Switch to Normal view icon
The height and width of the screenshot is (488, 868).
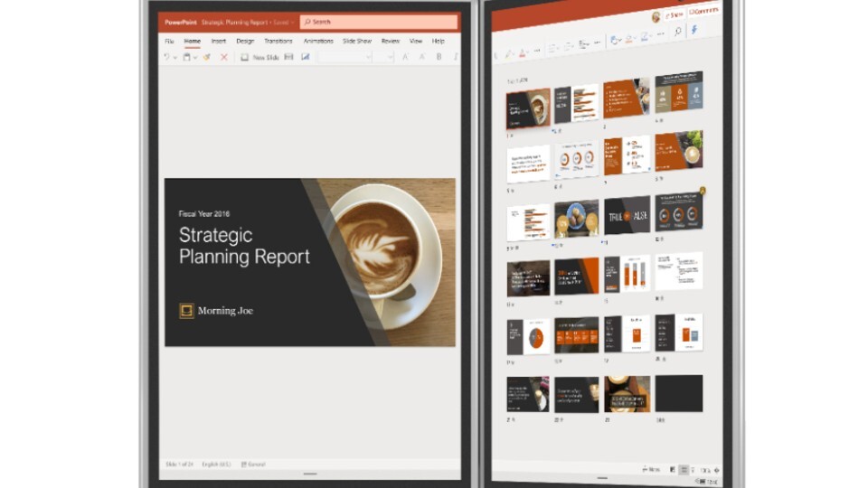tap(673, 470)
